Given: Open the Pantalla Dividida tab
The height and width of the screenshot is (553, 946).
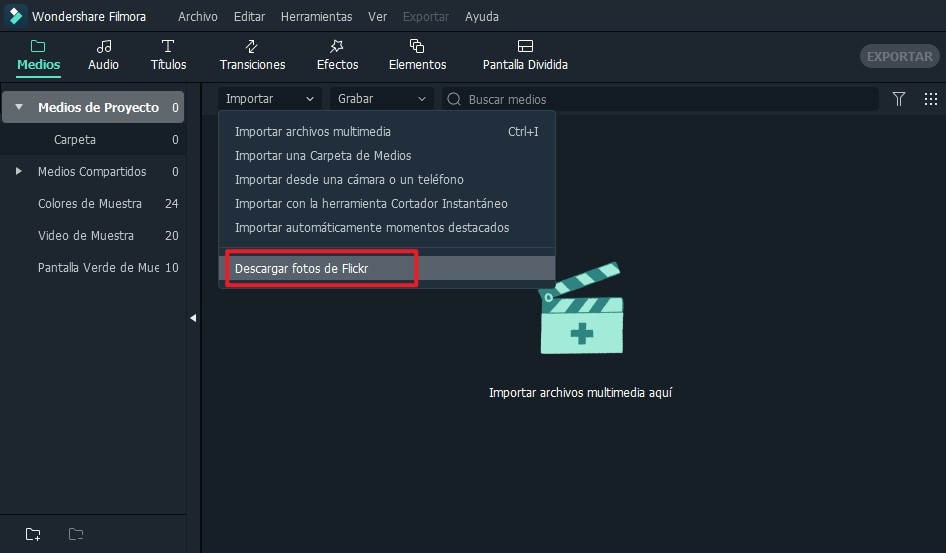Looking at the screenshot, I should [525, 55].
